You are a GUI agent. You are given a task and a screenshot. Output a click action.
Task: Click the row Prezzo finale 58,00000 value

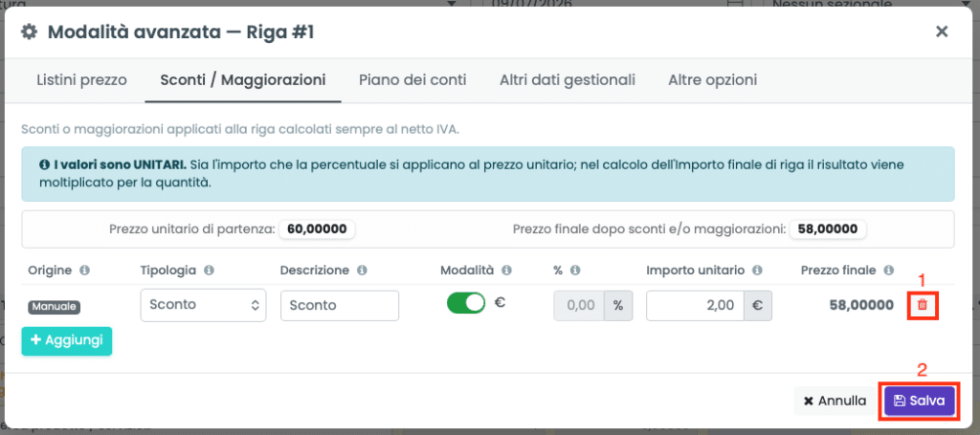861,305
